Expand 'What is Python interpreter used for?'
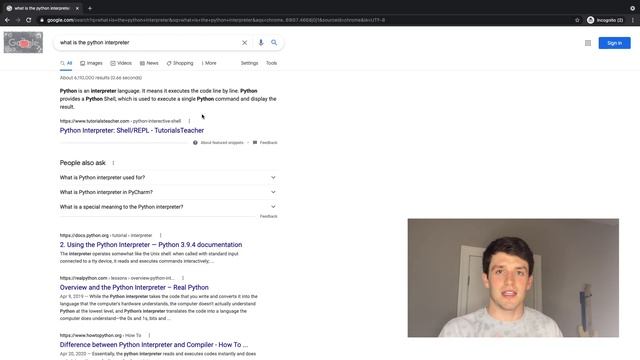 point(168,178)
